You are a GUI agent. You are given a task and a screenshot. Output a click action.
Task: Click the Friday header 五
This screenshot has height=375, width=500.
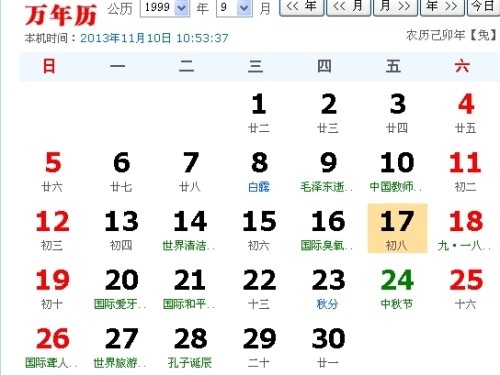(393, 66)
